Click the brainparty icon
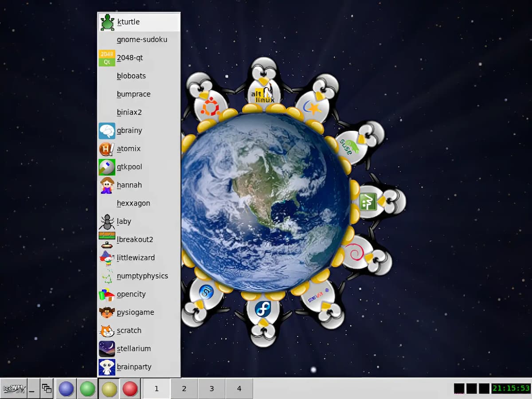Viewport: 532px width, 399px height. click(x=107, y=367)
